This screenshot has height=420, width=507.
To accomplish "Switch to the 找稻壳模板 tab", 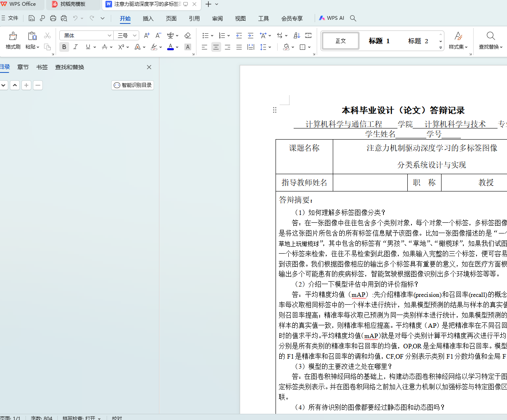I will pos(73,4).
